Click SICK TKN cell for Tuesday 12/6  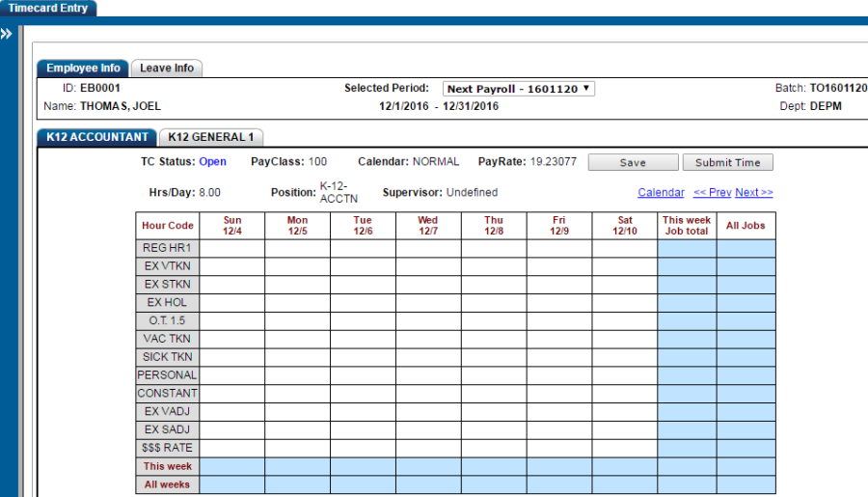363,357
